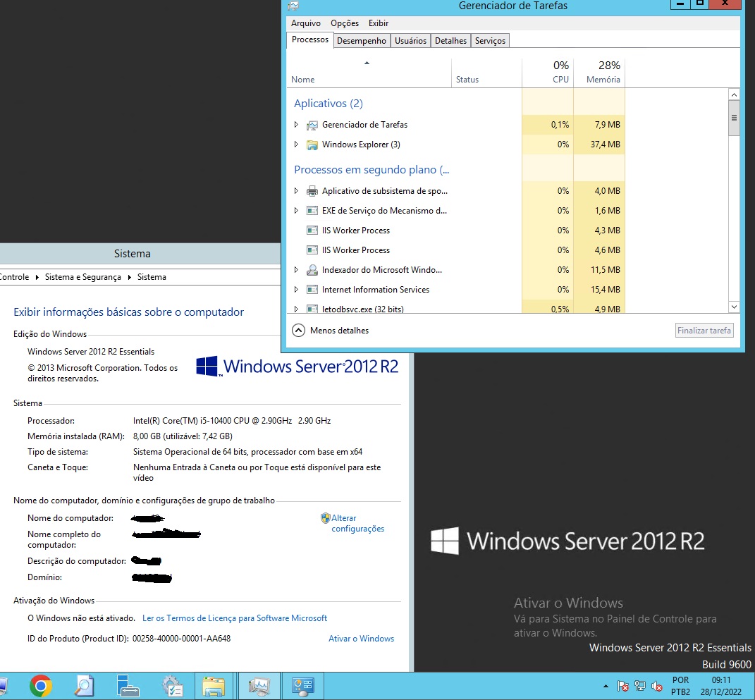Select the Aplicativos (2) group header

[329, 104]
